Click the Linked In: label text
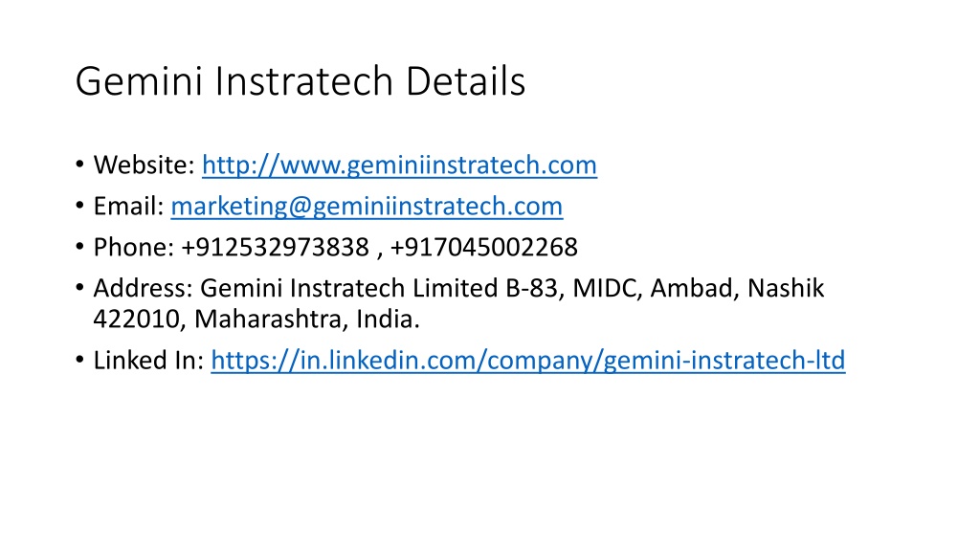This screenshot has height=551, width=980. pyautogui.click(x=148, y=361)
